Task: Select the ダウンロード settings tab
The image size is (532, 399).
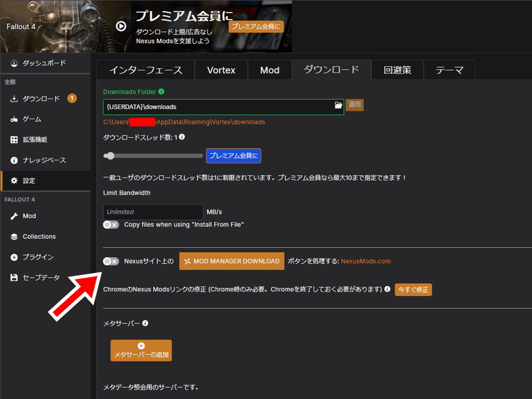Action: pyautogui.click(x=331, y=70)
